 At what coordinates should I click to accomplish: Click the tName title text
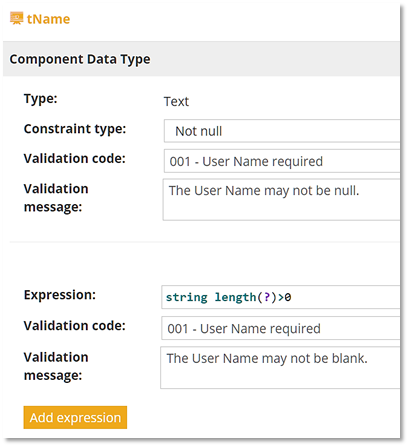pos(48,19)
